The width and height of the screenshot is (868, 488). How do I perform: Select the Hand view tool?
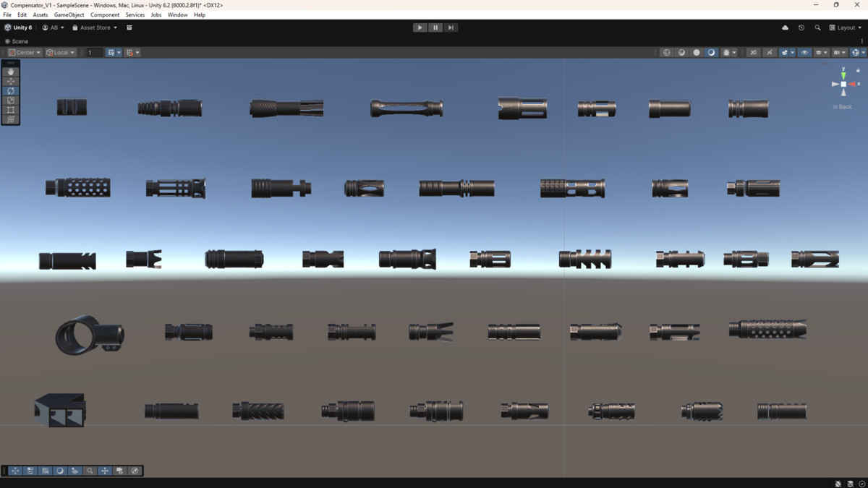pyautogui.click(x=11, y=72)
